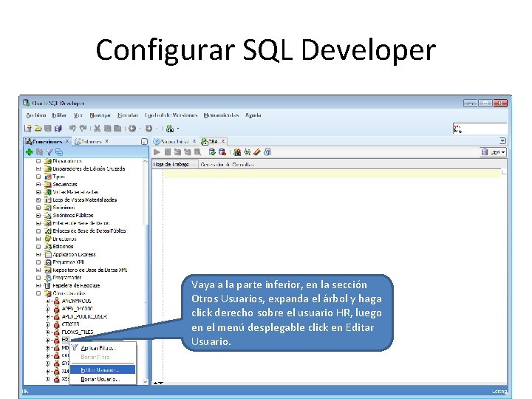Screen dimensions: 532x399
Task: Open the Ejecutar menu
Action: [x=128, y=115]
